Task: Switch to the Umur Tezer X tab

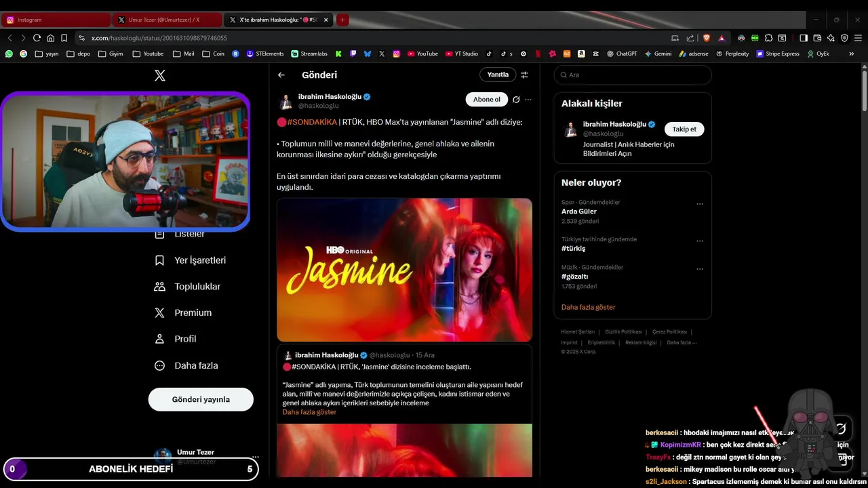Action: (167, 20)
